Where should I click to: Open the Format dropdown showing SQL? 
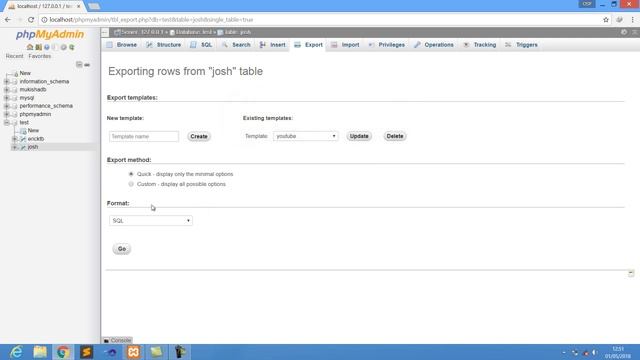point(151,221)
